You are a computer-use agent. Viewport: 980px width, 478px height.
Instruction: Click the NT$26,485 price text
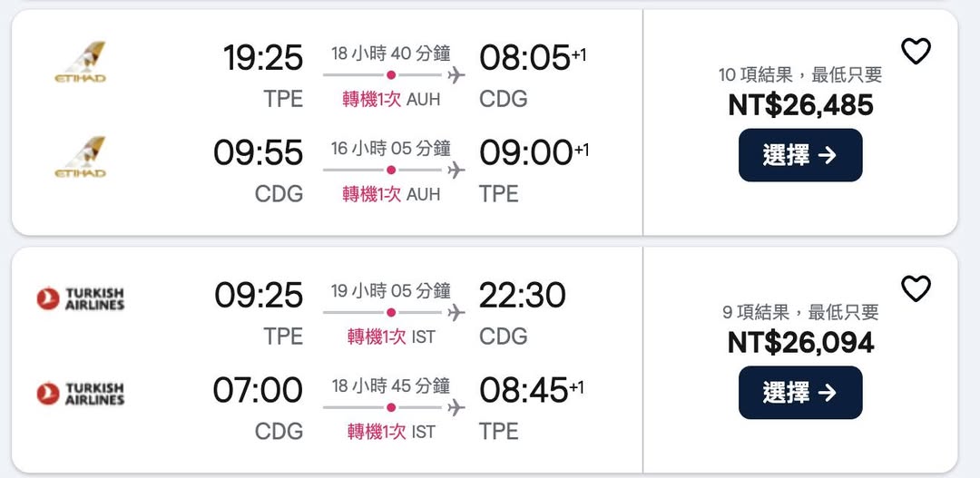[800, 105]
